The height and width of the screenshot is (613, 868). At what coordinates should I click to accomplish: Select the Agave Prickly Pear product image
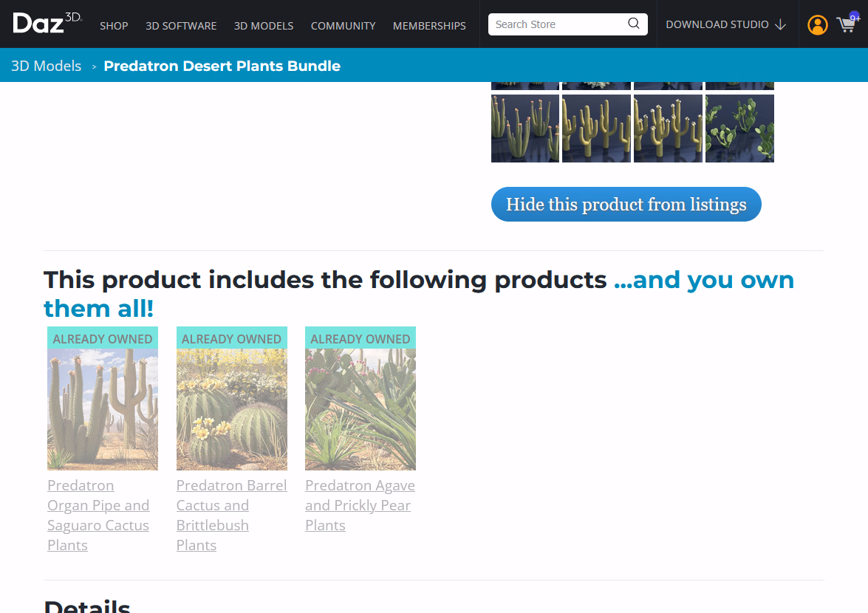point(360,409)
